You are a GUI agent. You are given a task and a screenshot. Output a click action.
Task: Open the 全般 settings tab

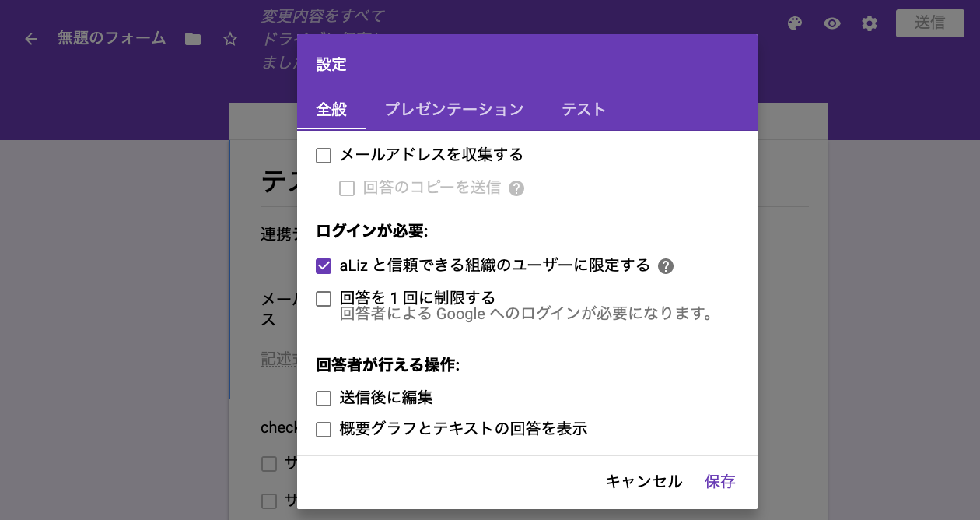(x=331, y=110)
